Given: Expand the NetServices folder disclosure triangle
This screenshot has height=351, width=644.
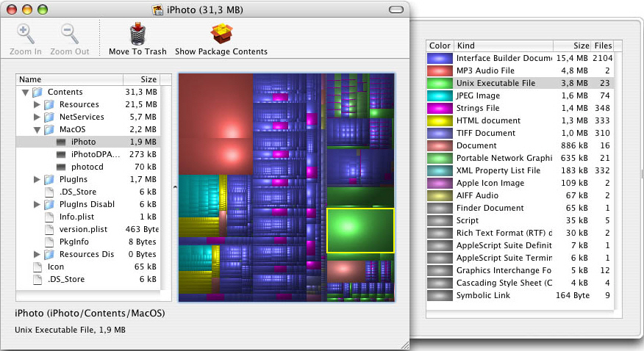Looking at the screenshot, I should click(x=37, y=117).
